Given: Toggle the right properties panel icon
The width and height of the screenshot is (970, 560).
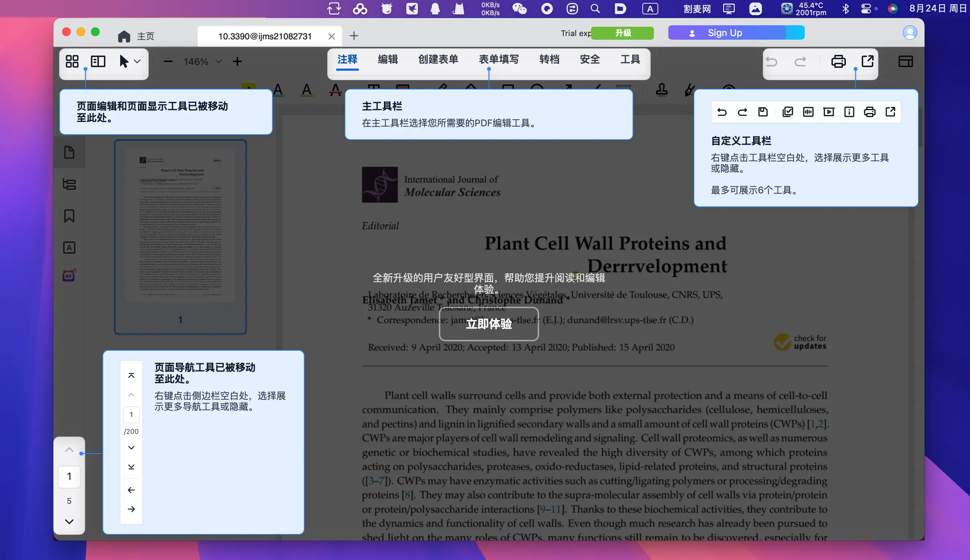Looking at the screenshot, I should coord(905,62).
